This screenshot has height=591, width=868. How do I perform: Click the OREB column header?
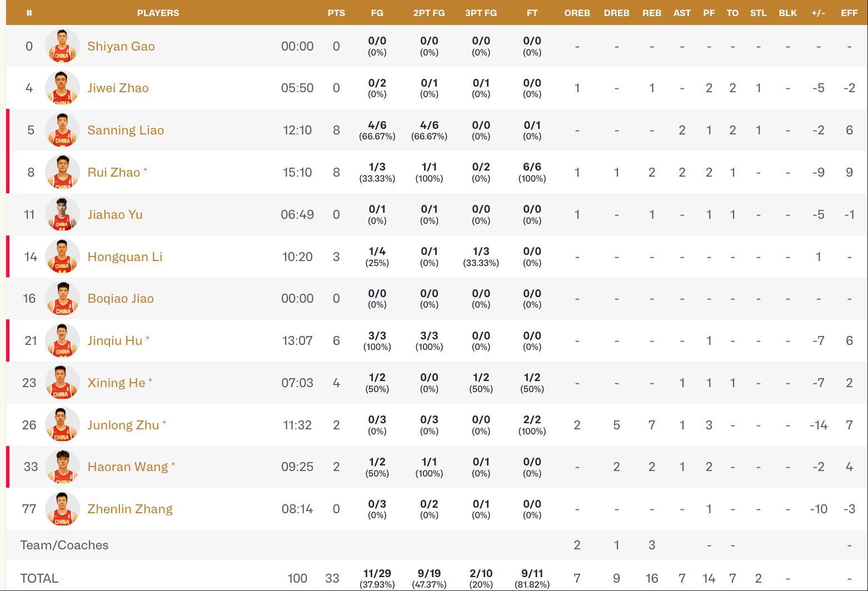click(x=577, y=13)
